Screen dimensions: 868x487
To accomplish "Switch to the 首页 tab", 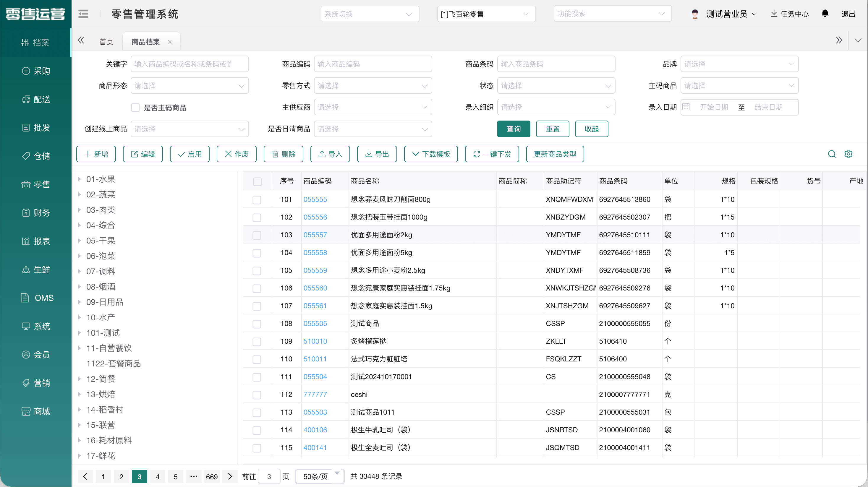I will [x=106, y=42].
